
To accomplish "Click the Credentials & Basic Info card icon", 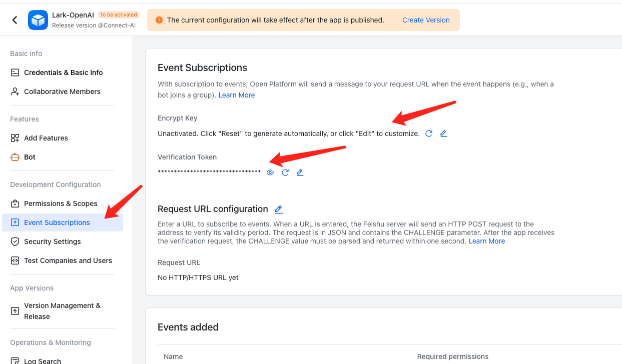I will point(15,72).
